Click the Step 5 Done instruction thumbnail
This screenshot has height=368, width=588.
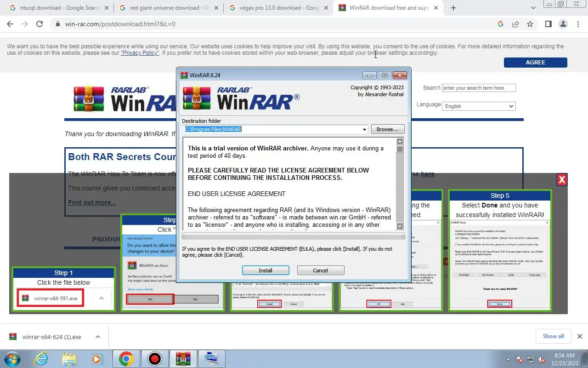[500, 251]
